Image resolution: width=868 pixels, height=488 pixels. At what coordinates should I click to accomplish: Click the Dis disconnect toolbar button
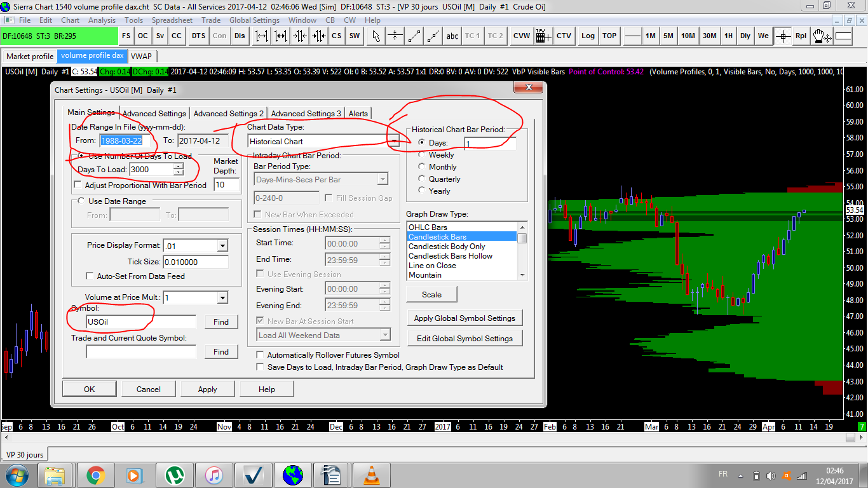click(240, 36)
